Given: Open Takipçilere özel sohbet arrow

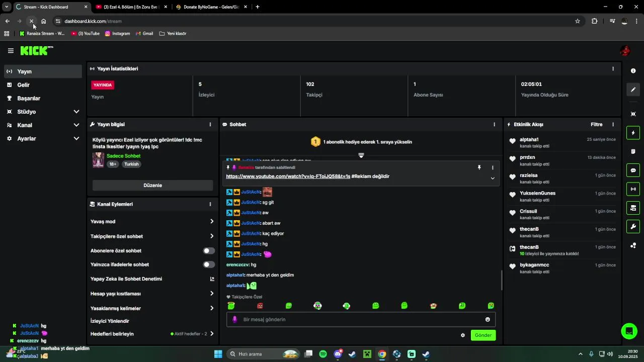Looking at the screenshot, I should (212, 236).
